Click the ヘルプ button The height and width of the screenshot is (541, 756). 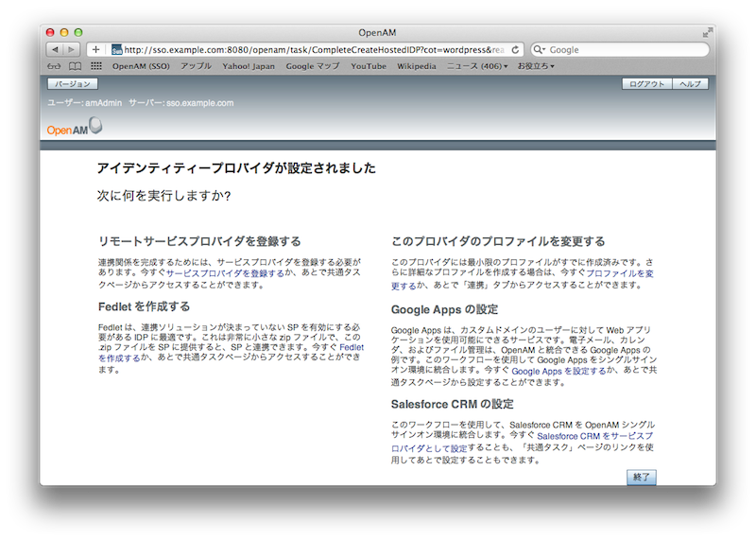point(690,84)
